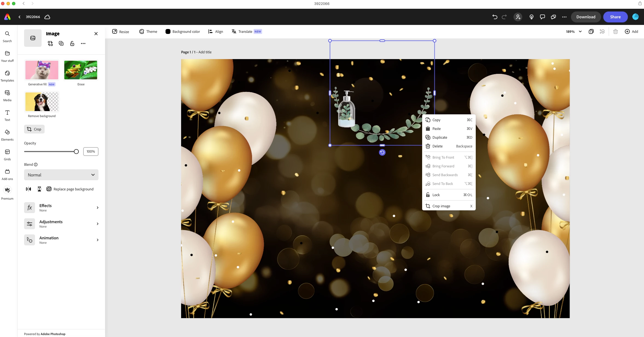644x337 pixels.
Task: Open the Add-ons panel
Action: [x=7, y=174]
